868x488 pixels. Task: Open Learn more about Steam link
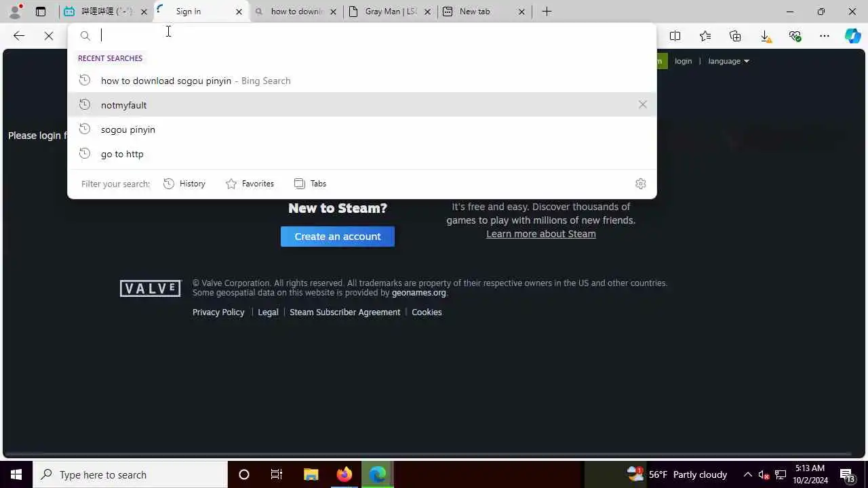pos(541,234)
